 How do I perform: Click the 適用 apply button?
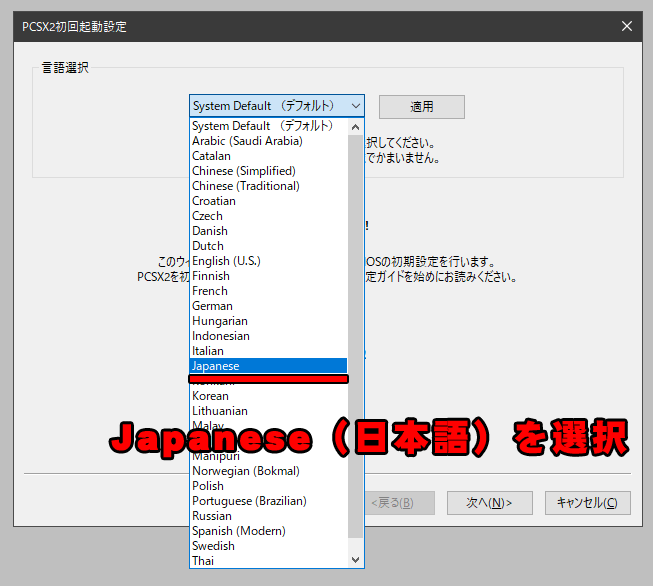point(421,107)
